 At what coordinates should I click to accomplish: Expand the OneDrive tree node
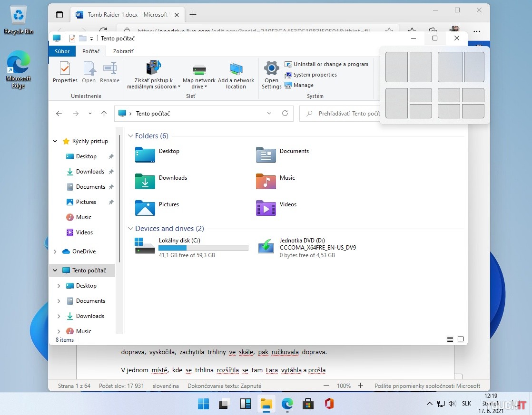point(55,251)
